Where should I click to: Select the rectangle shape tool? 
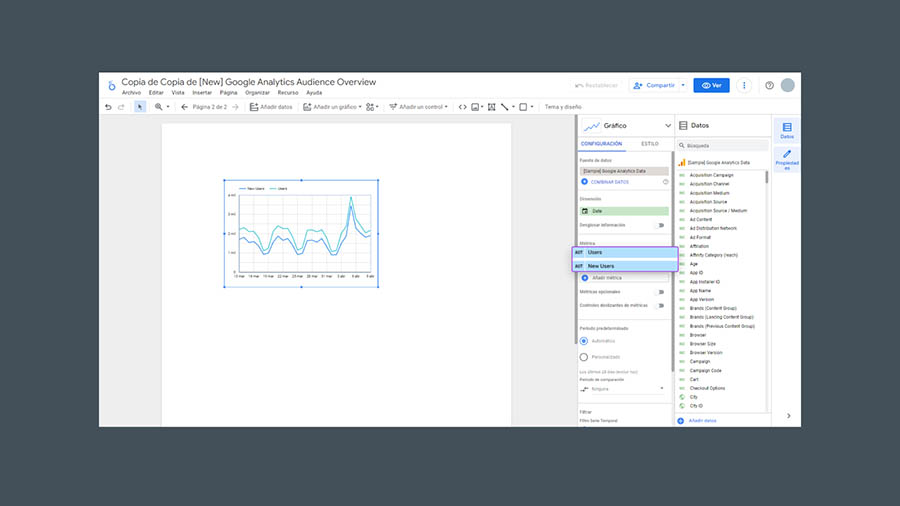click(523, 107)
